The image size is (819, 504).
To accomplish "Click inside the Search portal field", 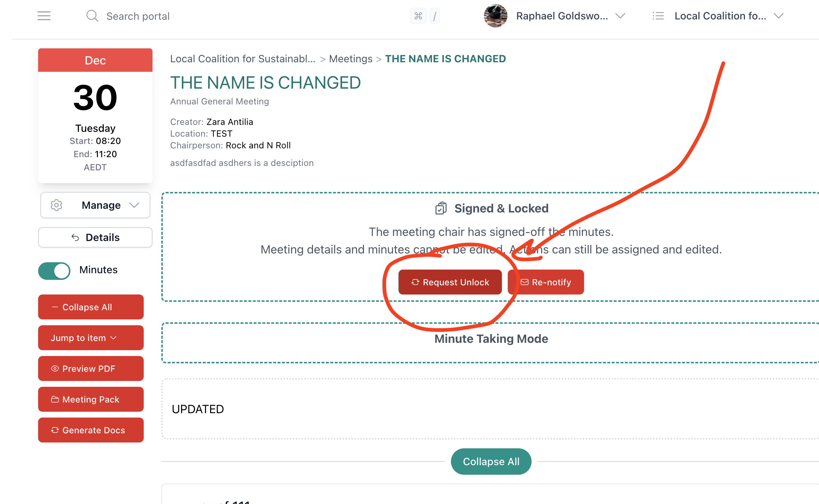I will (137, 16).
